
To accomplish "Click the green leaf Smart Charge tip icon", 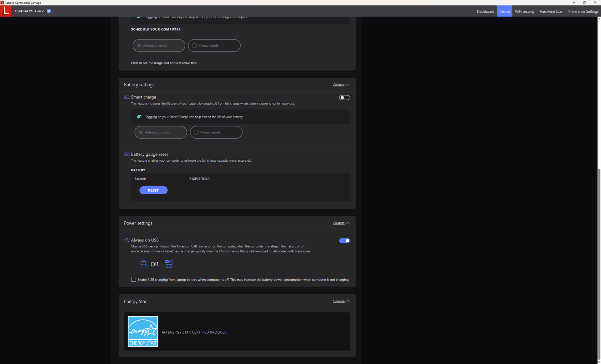I will pyautogui.click(x=139, y=117).
